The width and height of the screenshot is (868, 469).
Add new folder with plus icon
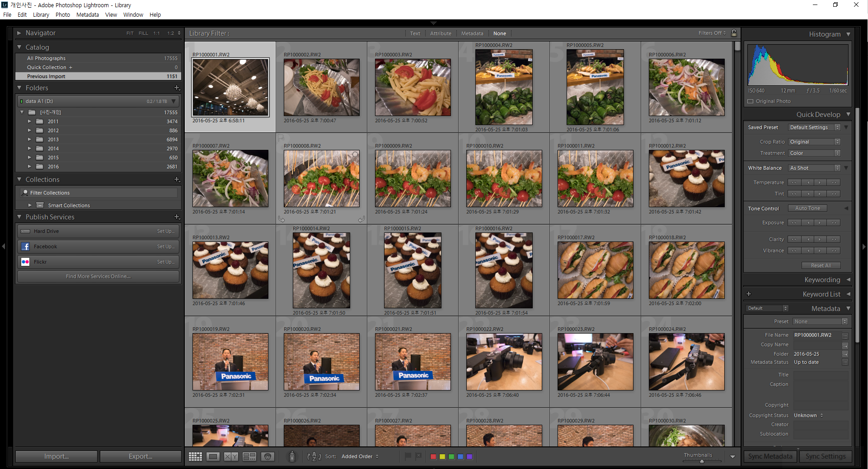click(177, 88)
